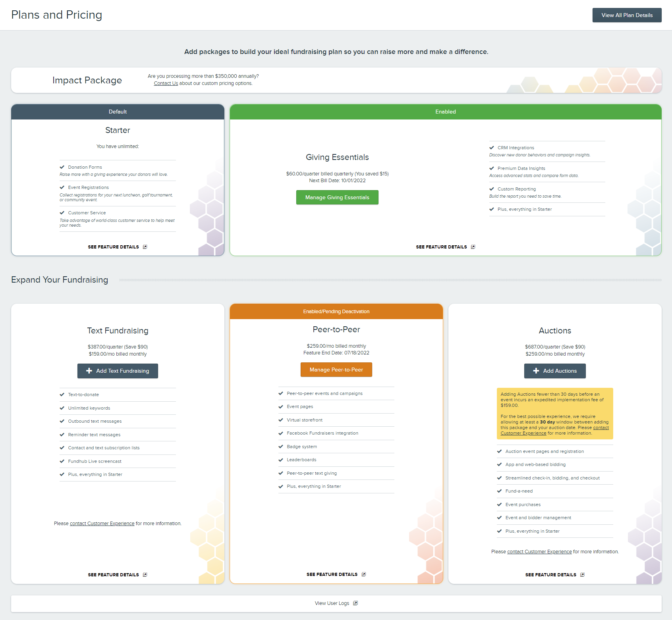
Task: Click checkmark icon beside App and web-based bidding
Action: [499, 464]
